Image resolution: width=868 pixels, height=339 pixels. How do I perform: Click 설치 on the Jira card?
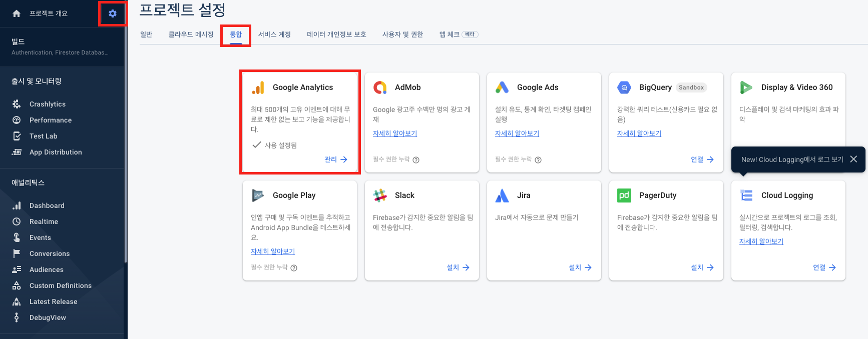click(x=580, y=267)
